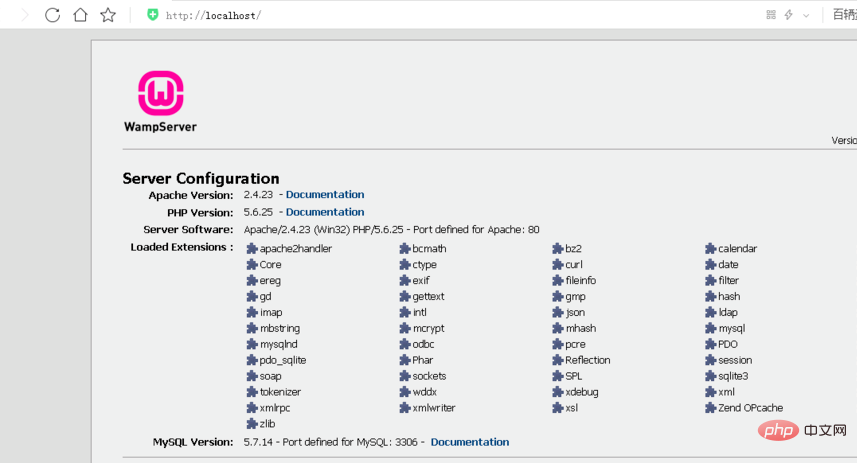Viewport: 857px width, 463px height.
Task: Select the 'sqlite3' extension text
Action: click(x=733, y=376)
